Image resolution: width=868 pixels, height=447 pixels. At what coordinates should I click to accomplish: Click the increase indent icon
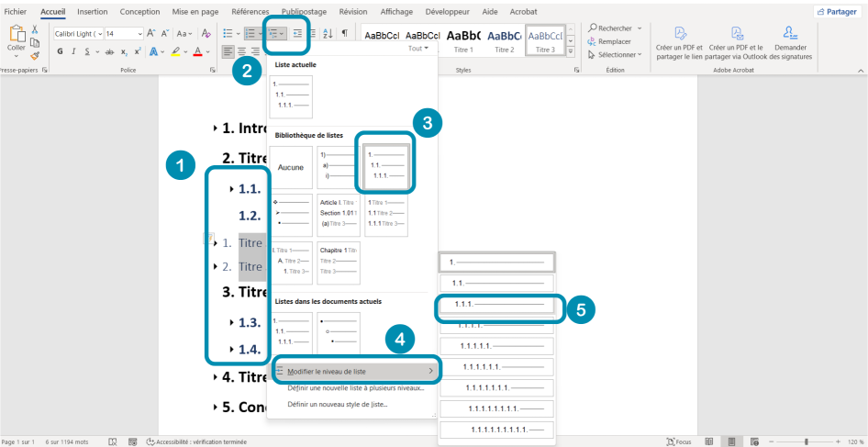297,34
